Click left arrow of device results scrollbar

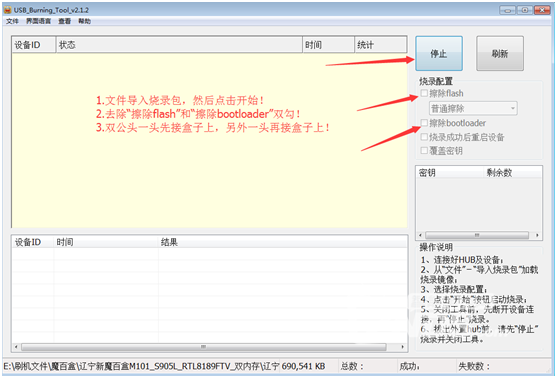[16, 347]
